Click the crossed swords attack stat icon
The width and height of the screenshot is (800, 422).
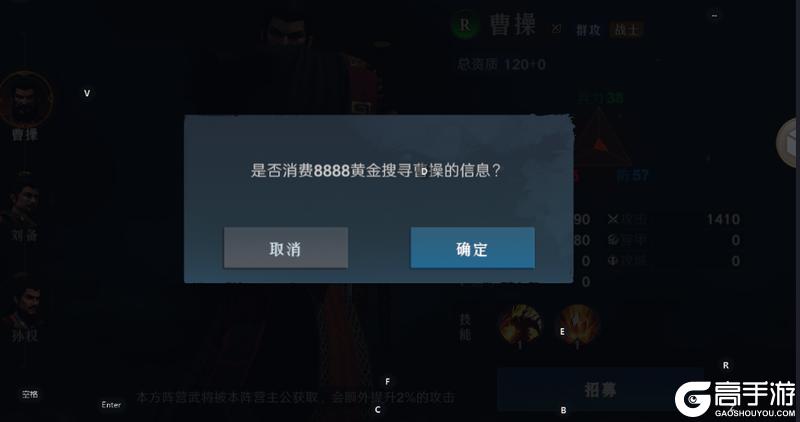click(613, 219)
